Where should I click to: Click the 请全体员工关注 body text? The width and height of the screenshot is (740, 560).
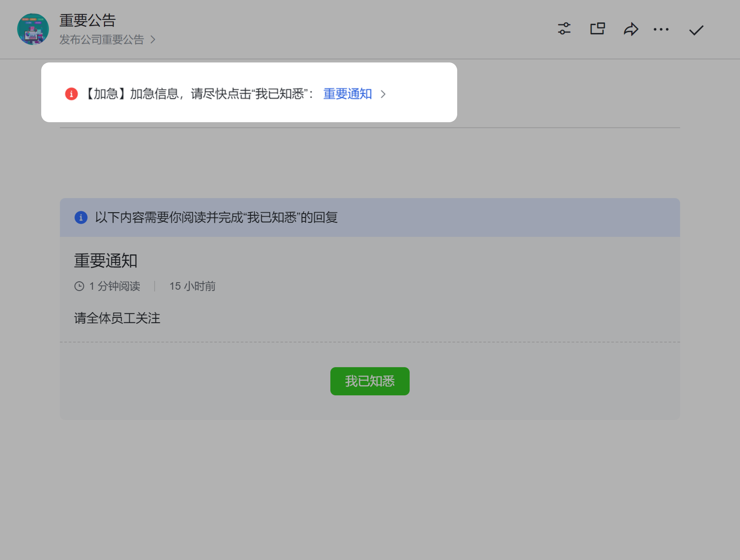[x=117, y=318]
